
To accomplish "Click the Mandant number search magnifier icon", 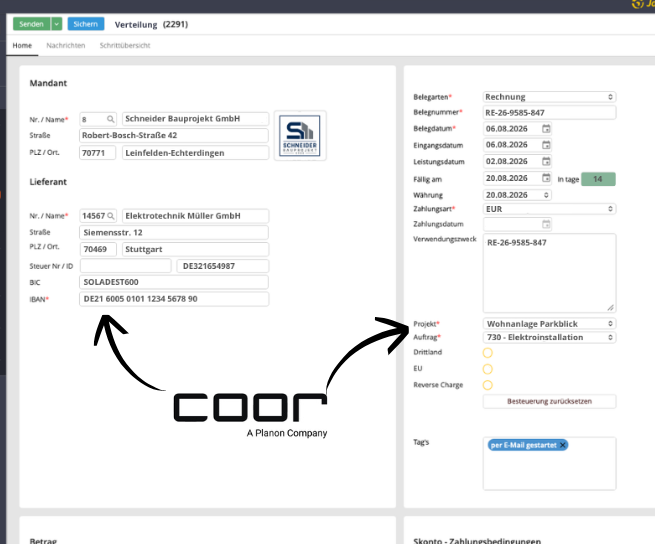I will tap(110, 119).
